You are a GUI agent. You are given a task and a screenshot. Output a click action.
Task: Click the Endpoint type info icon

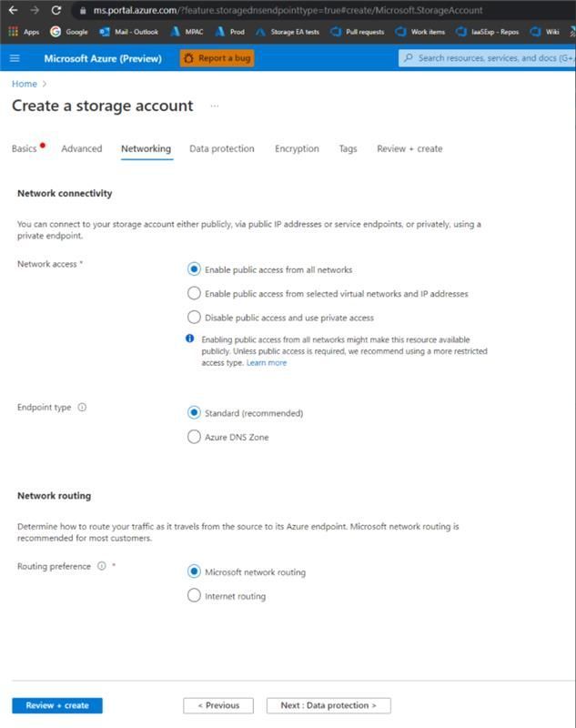pos(82,407)
